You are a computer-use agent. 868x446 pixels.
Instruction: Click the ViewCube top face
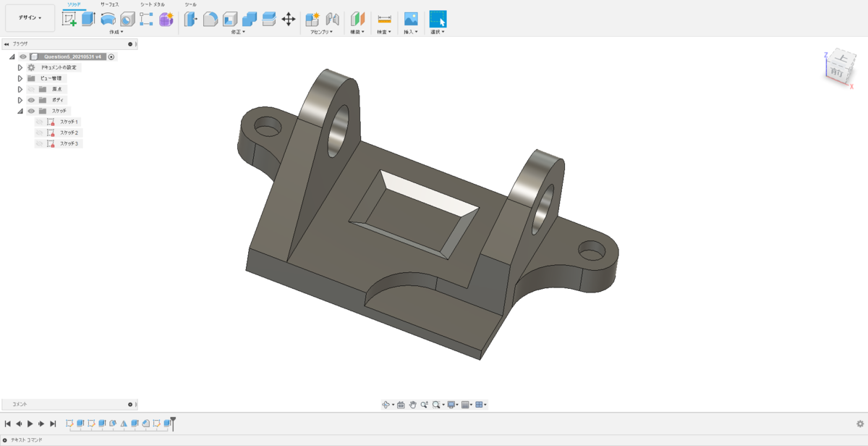pos(840,59)
